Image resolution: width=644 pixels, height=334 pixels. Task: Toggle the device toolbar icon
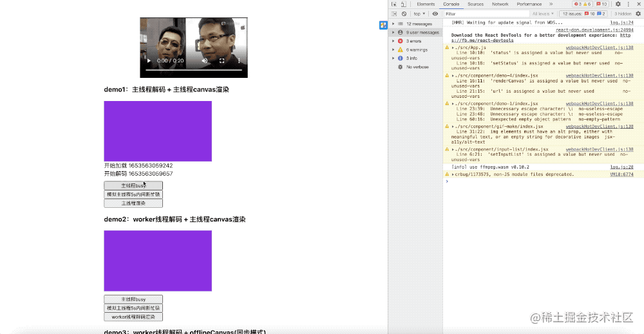[403, 4]
